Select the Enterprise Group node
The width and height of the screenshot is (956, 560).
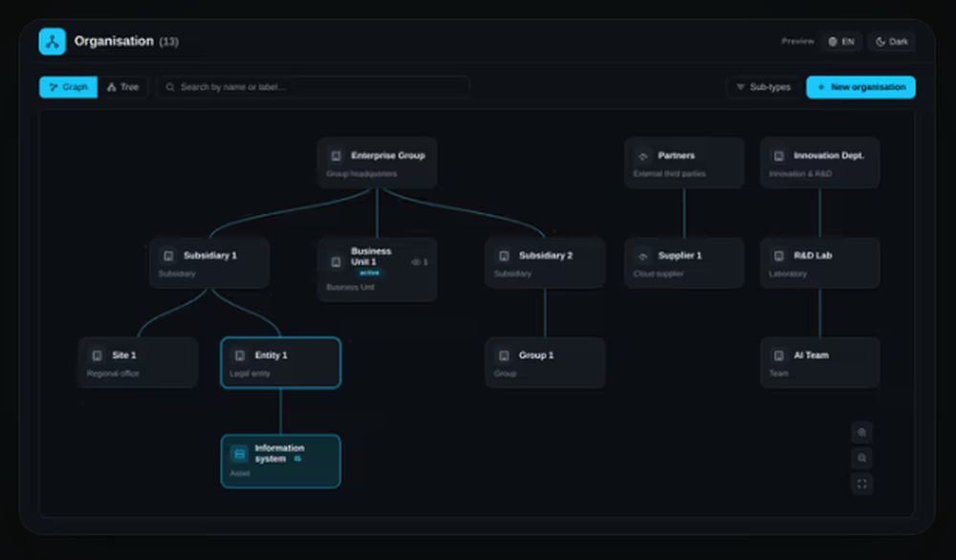(x=377, y=162)
